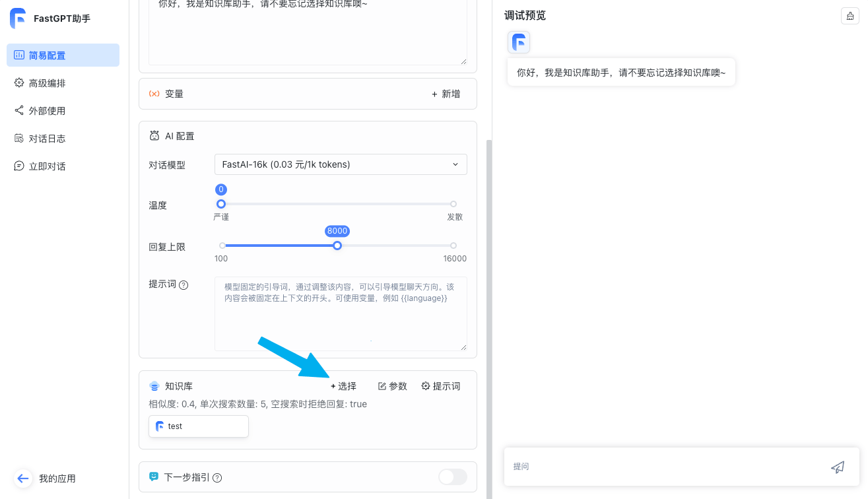The image size is (868, 499).
Task: Enable the 下一步指引 switch
Action: tap(453, 477)
